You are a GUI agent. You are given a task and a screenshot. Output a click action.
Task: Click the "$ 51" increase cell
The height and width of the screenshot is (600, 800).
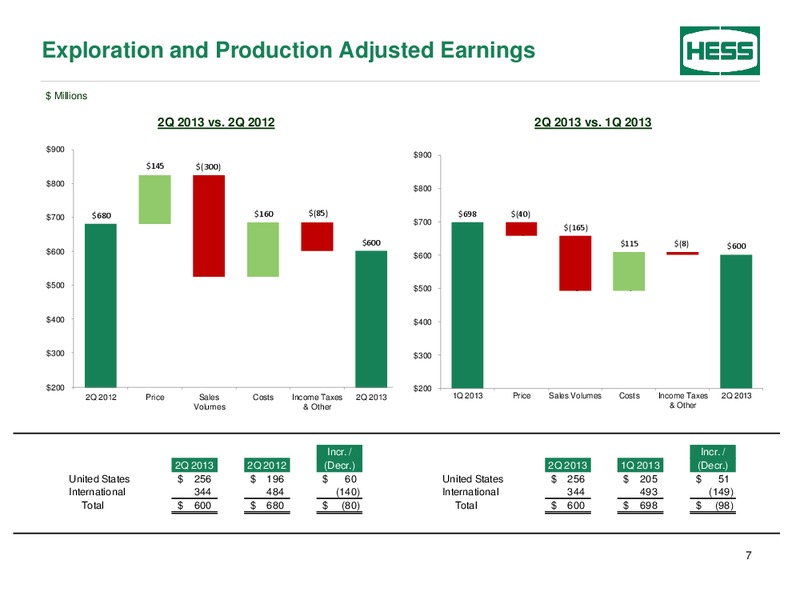coord(713,479)
